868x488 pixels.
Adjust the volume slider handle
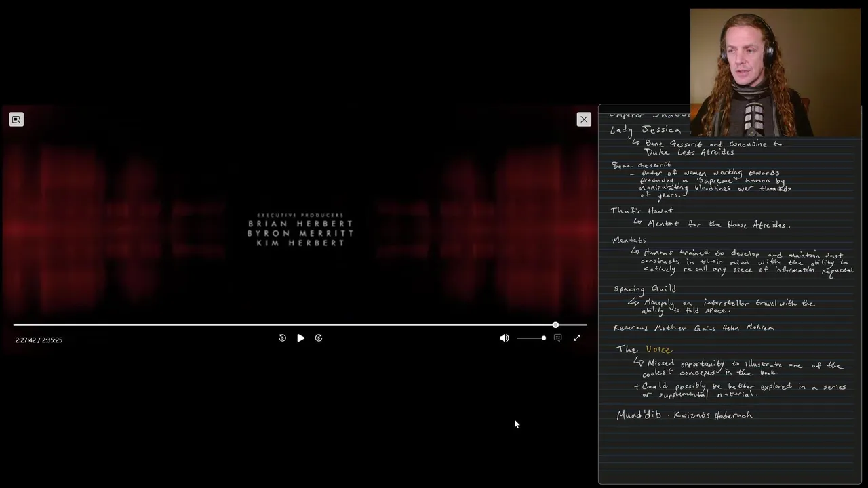pyautogui.click(x=544, y=338)
